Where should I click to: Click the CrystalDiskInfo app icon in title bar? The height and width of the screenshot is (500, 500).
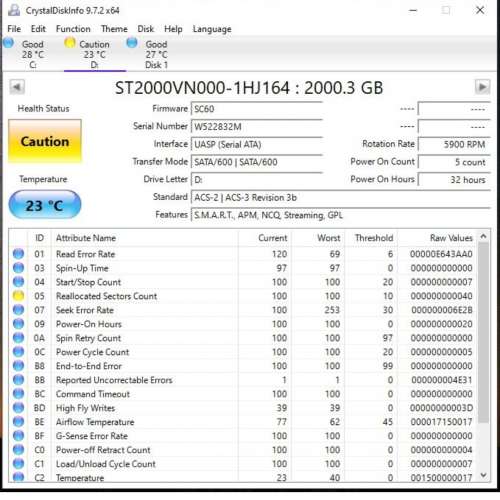14,10
